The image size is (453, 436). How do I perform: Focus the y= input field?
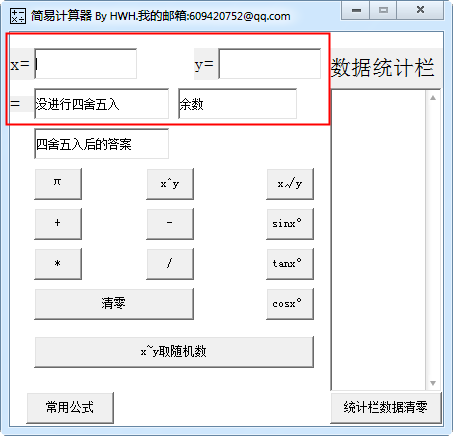[270, 64]
